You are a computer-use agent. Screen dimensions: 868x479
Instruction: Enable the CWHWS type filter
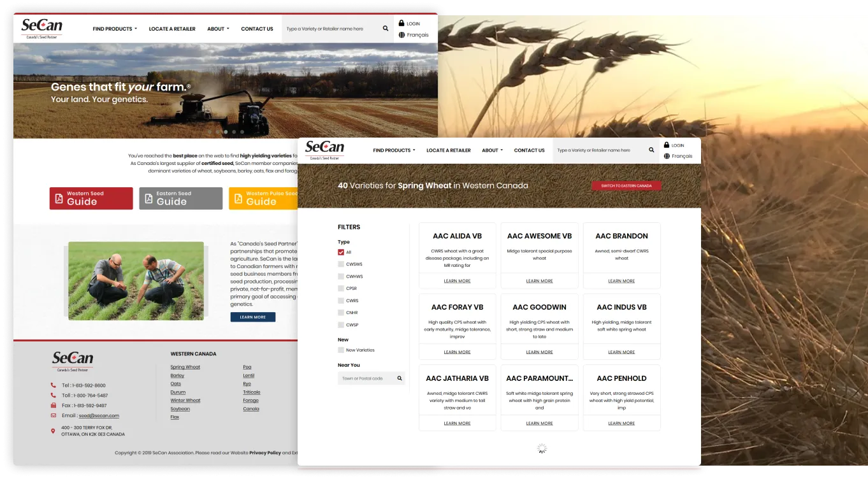(x=341, y=276)
